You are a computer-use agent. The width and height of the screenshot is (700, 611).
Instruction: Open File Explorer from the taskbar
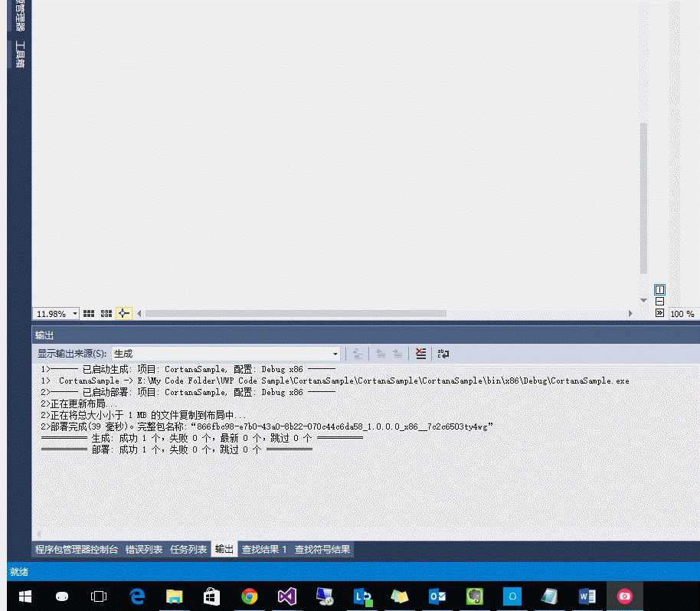point(175,596)
